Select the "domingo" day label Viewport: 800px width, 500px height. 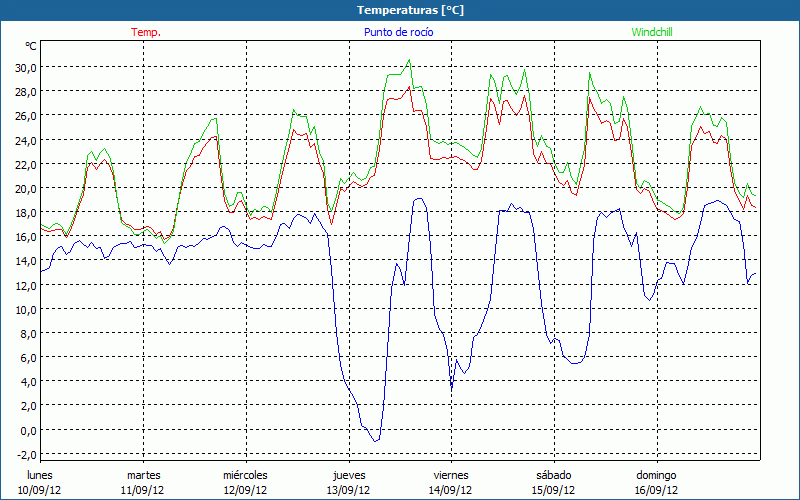pos(656,475)
